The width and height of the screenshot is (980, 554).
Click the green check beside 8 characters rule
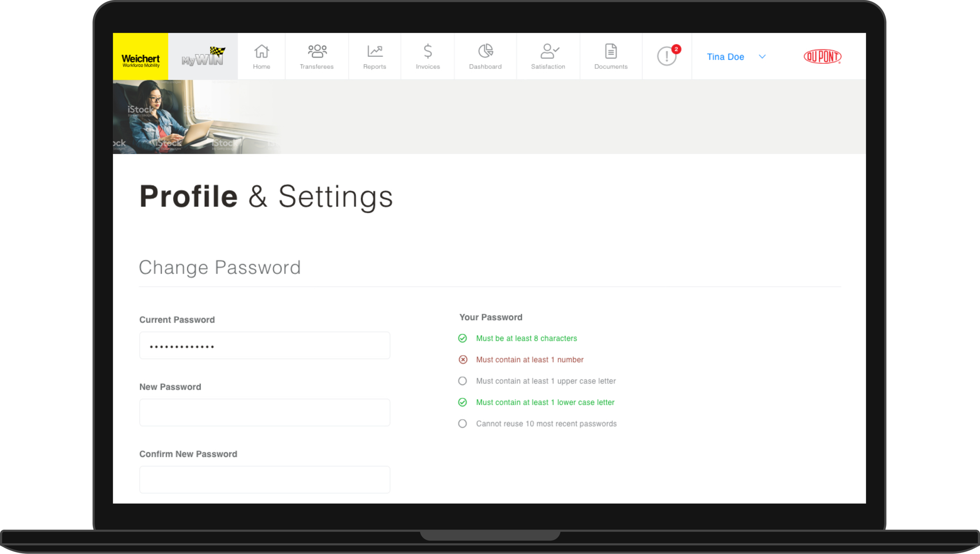coord(463,338)
